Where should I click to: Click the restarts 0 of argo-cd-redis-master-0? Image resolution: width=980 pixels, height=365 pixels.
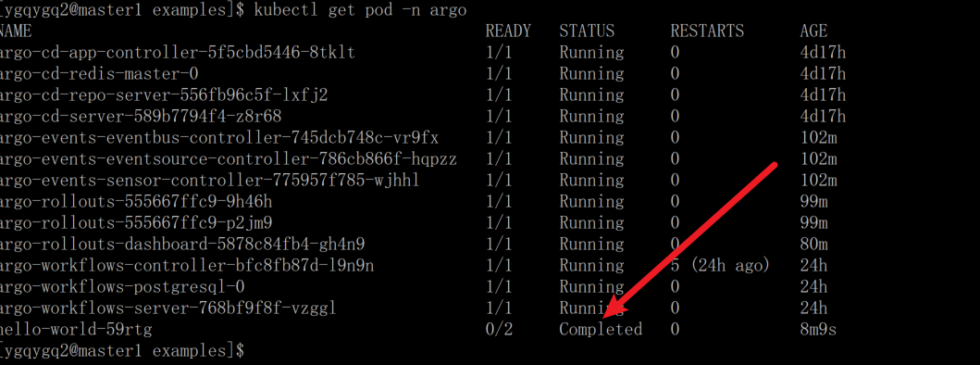click(675, 74)
